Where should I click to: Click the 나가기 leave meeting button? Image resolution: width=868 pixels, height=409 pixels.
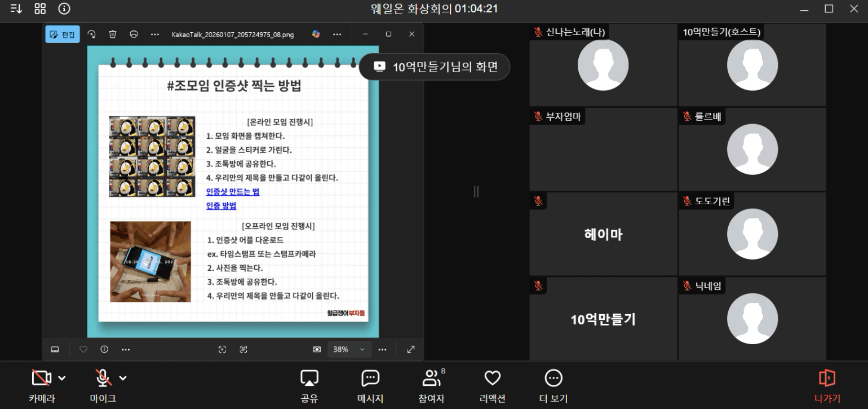point(827,385)
